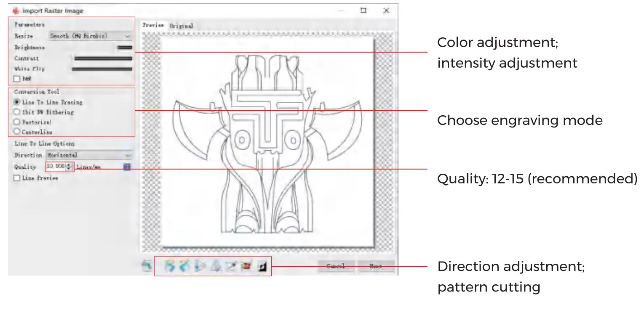644x310 pixels.
Task: Click on the White Clip slider
Action: coord(102,69)
